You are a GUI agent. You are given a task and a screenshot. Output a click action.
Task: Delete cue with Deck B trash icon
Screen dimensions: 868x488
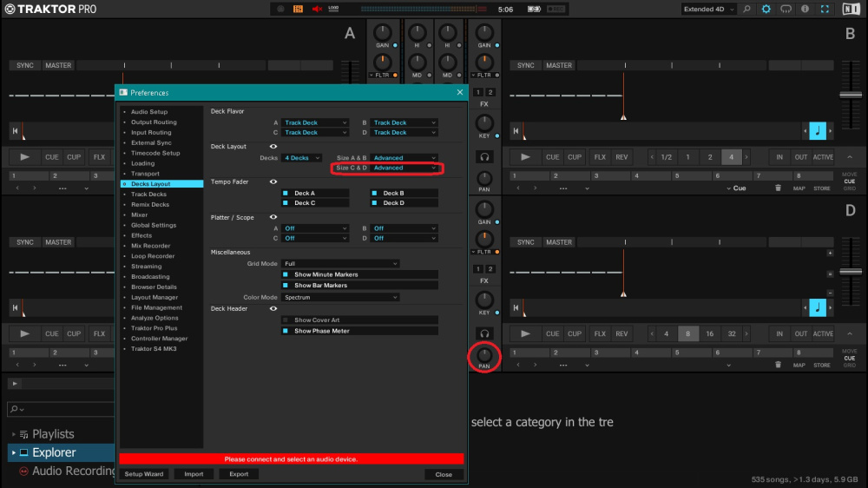pyautogui.click(x=778, y=188)
